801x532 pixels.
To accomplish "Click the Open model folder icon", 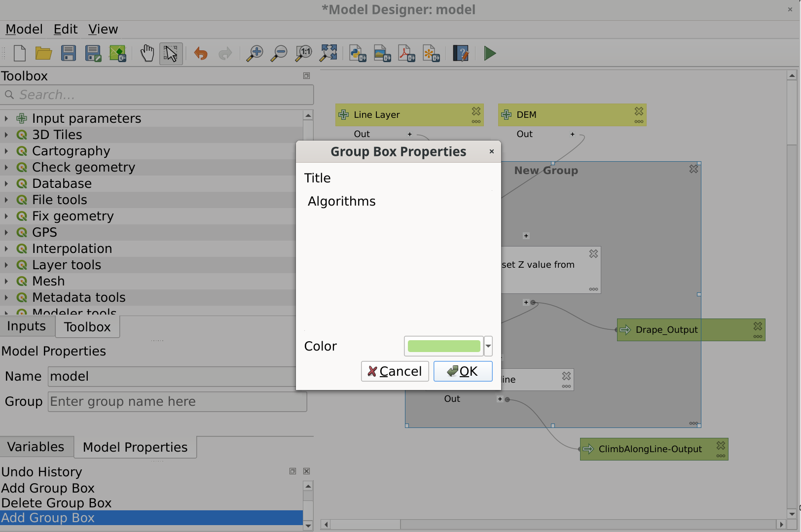I will point(44,53).
